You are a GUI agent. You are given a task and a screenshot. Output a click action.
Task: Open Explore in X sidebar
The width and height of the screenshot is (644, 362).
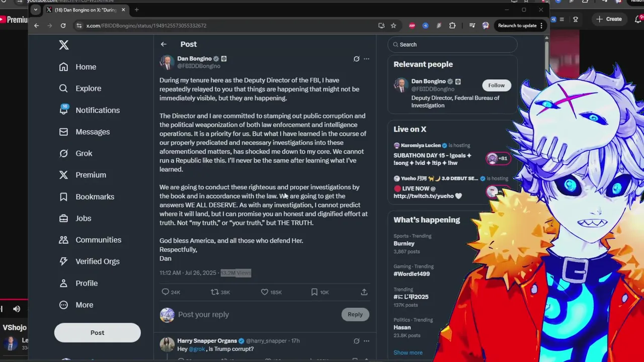point(80,88)
